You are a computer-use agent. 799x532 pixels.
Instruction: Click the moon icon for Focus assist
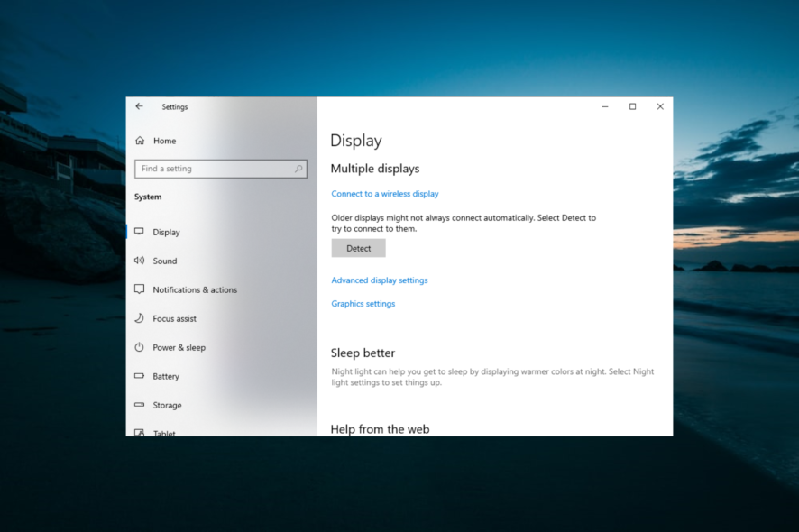point(139,318)
